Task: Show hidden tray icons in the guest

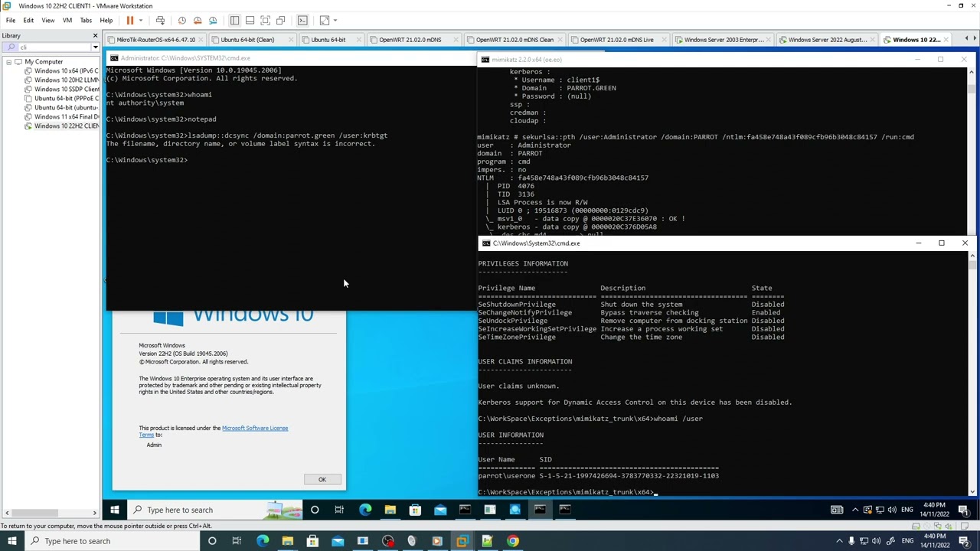Action: pyautogui.click(x=856, y=510)
